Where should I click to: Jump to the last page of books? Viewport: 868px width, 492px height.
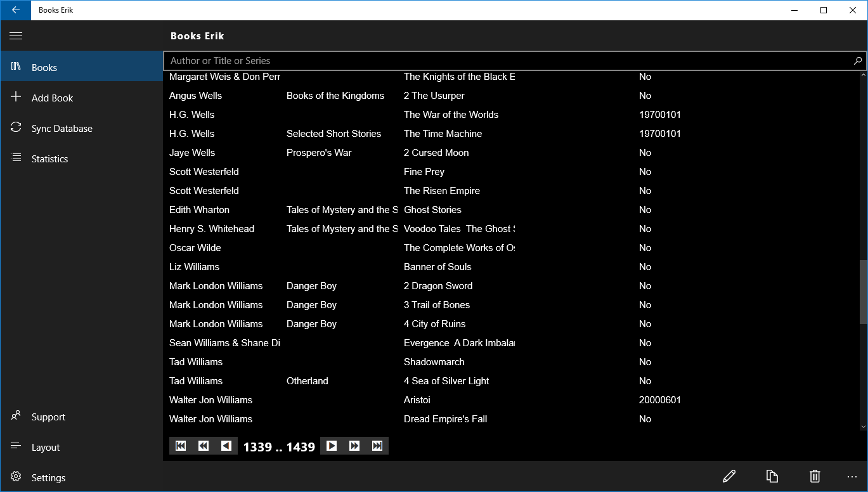point(377,446)
